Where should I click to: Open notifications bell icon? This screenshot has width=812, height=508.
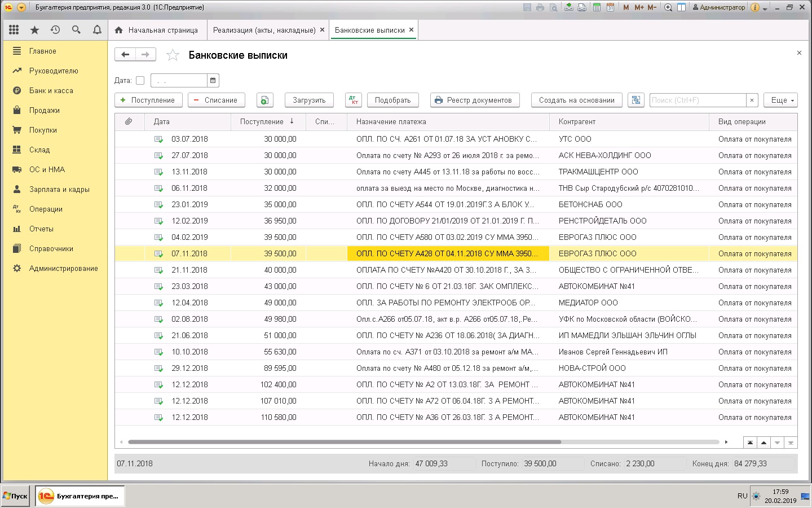[97, 30]
